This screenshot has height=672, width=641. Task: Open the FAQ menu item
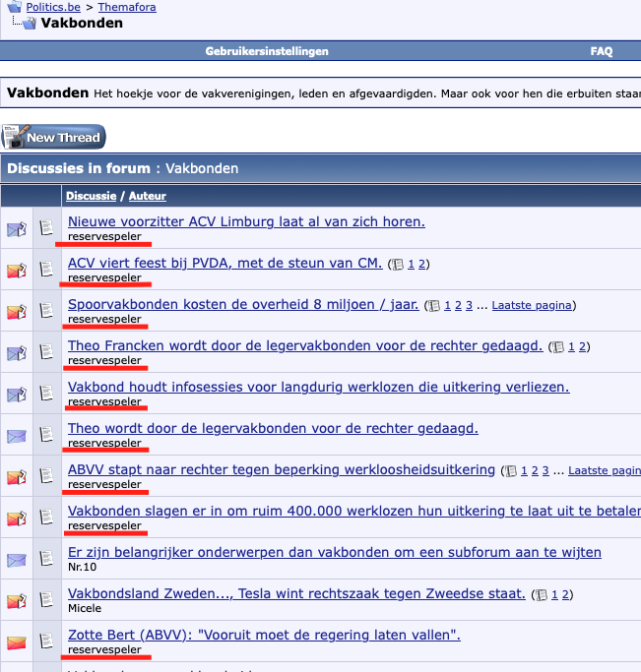[601, 51]
